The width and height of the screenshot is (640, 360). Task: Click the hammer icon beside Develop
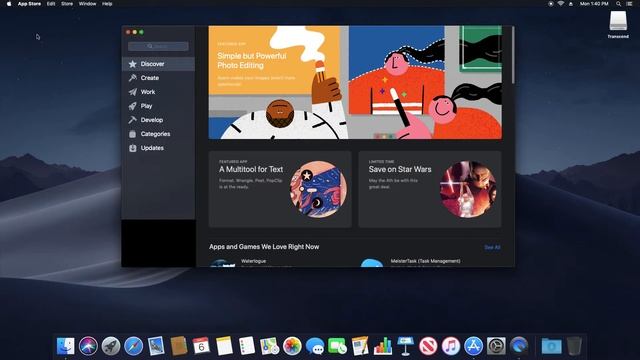pyautogui.click(x=132, y=120)
